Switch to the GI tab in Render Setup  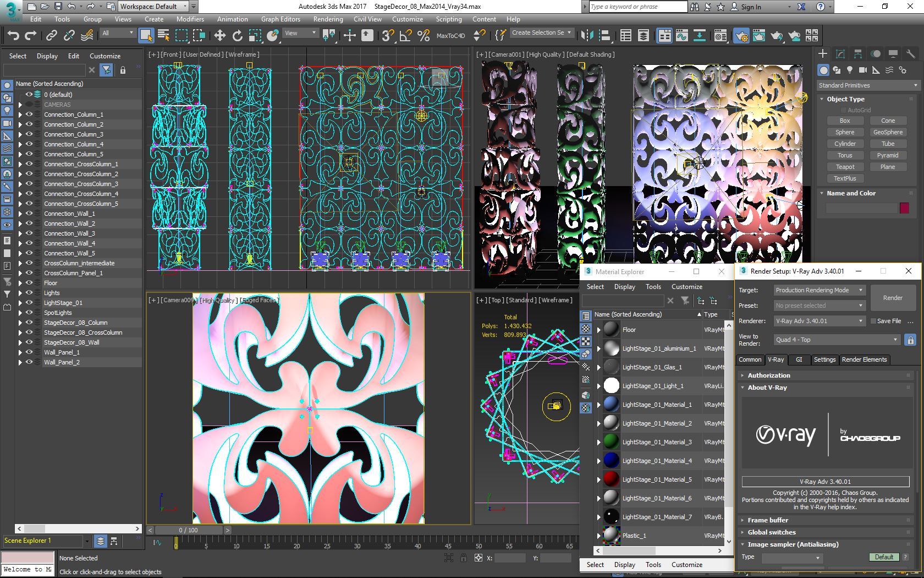coord(799,359)
